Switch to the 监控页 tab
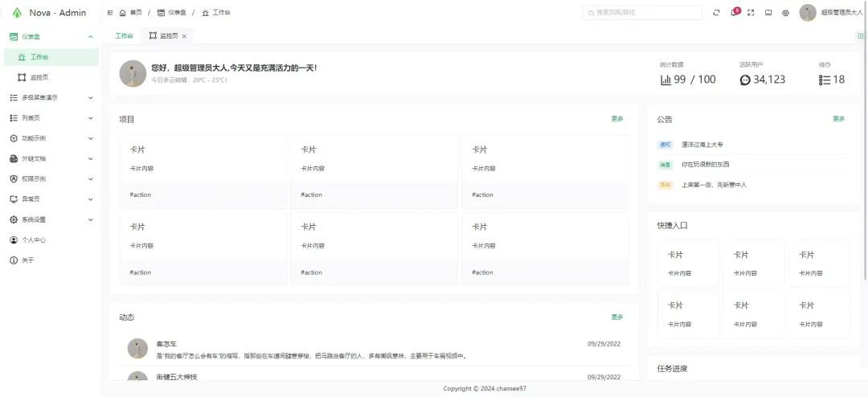Viewport: 868px width, 397px height. 169,36
